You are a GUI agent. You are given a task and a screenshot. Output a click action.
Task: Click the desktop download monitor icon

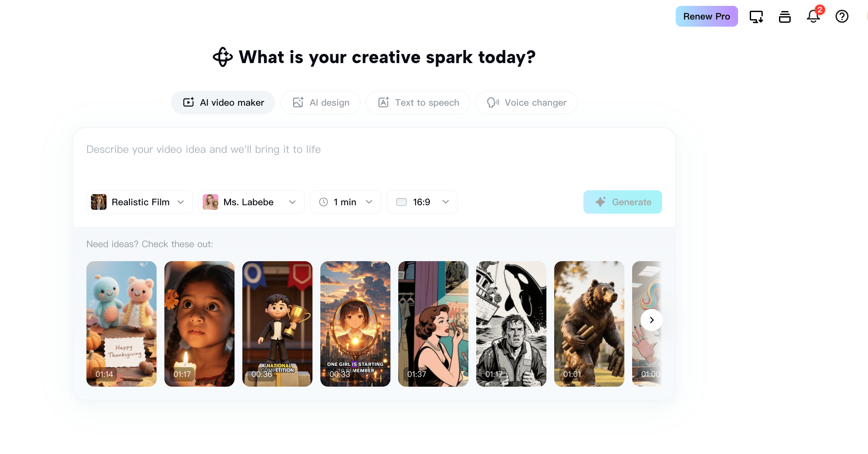coord(756,16)
